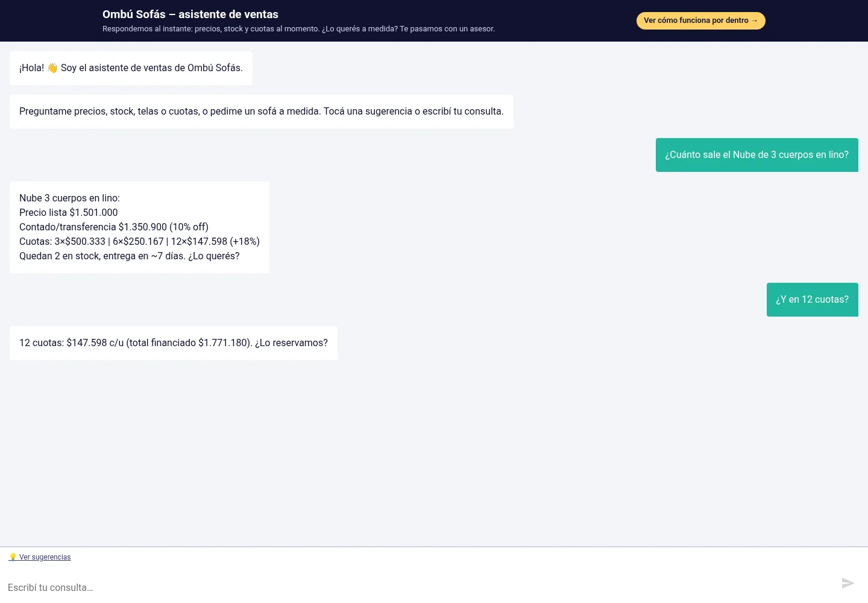Click the 'Preguntame precios, stock, telas' message
This screenshot has height=603, width=868.
click(x=262, y=112)
